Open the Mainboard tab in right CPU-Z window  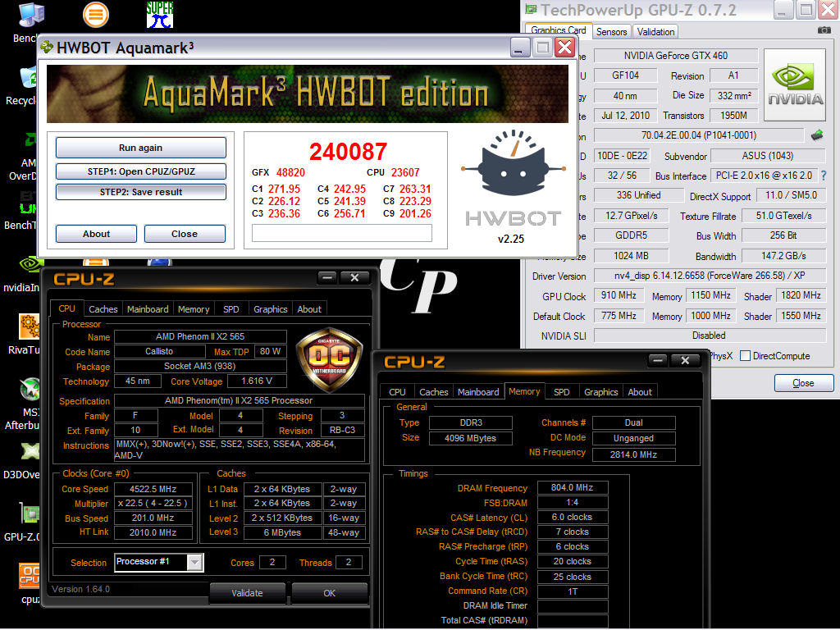coord(478,392)
